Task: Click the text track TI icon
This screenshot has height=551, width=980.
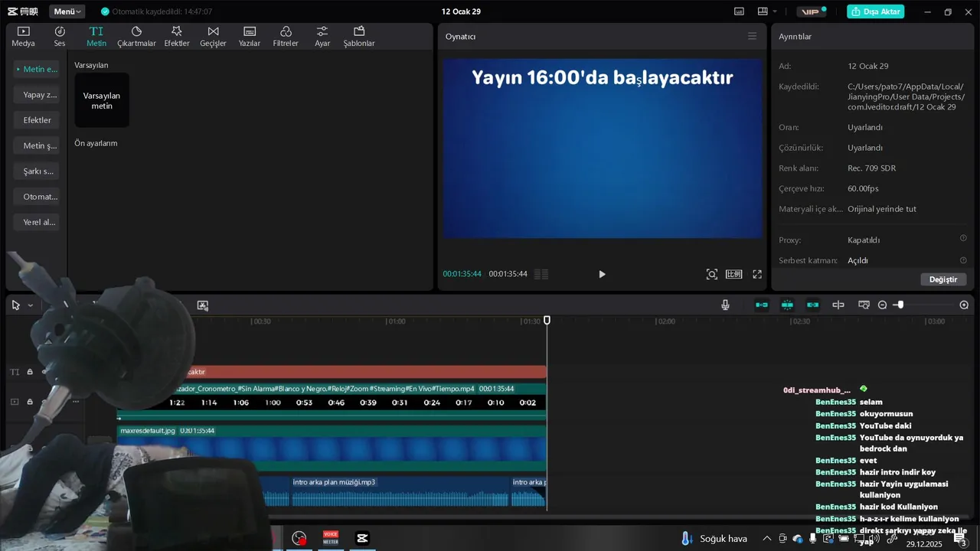Action: (15, 372)
